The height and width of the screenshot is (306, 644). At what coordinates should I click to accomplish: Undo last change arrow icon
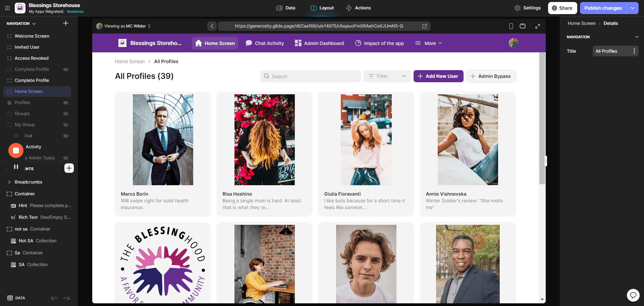[54, 298]
